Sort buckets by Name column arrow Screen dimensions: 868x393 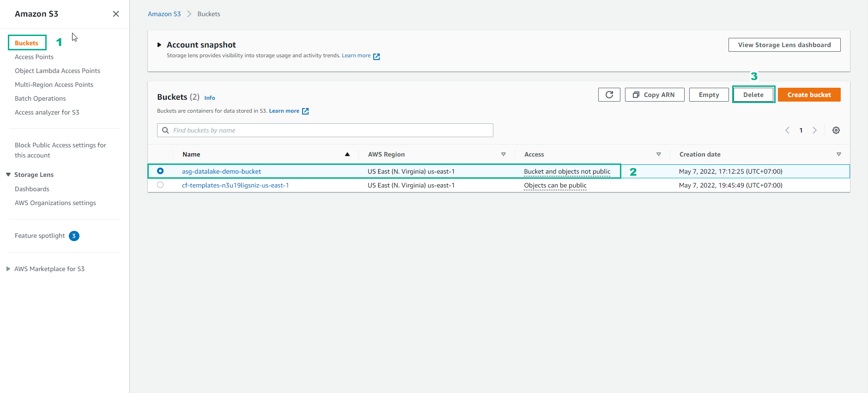coord(347,154)
